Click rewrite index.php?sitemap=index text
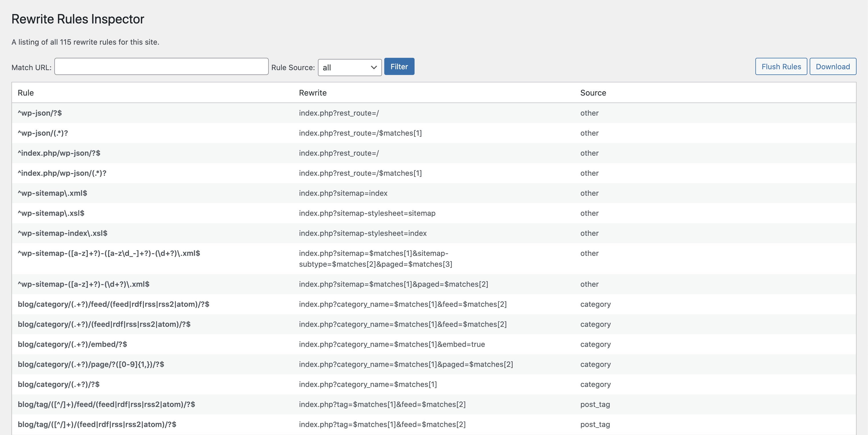This screenshot has width=868, height=435. [343, 193]
